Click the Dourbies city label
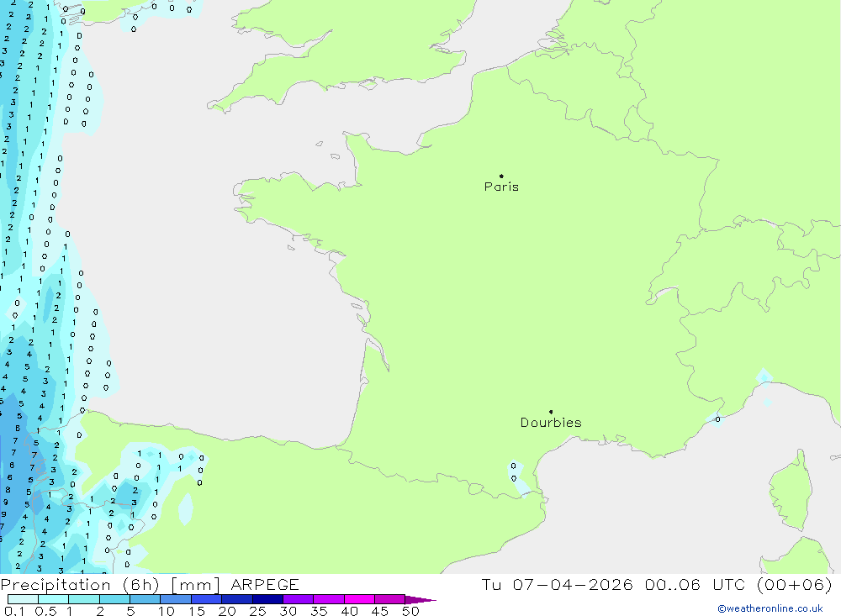The height and width of the screenshot is (616, 841). pos(551,423)
